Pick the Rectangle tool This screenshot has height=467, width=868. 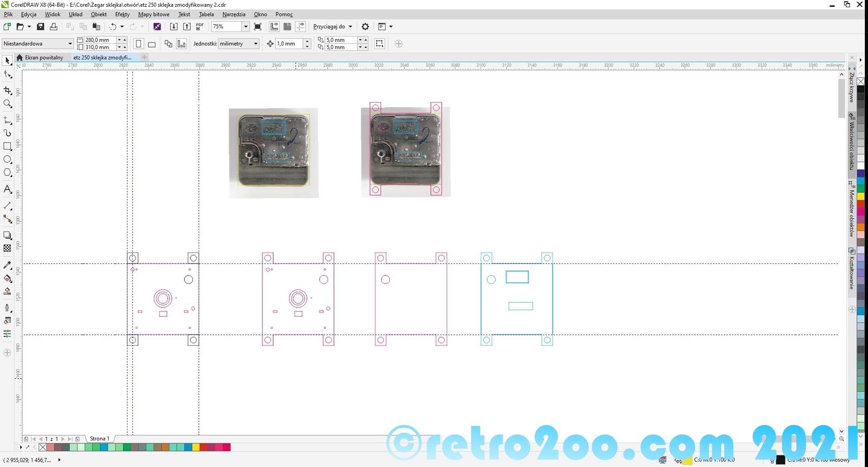[x=7, y=146]
